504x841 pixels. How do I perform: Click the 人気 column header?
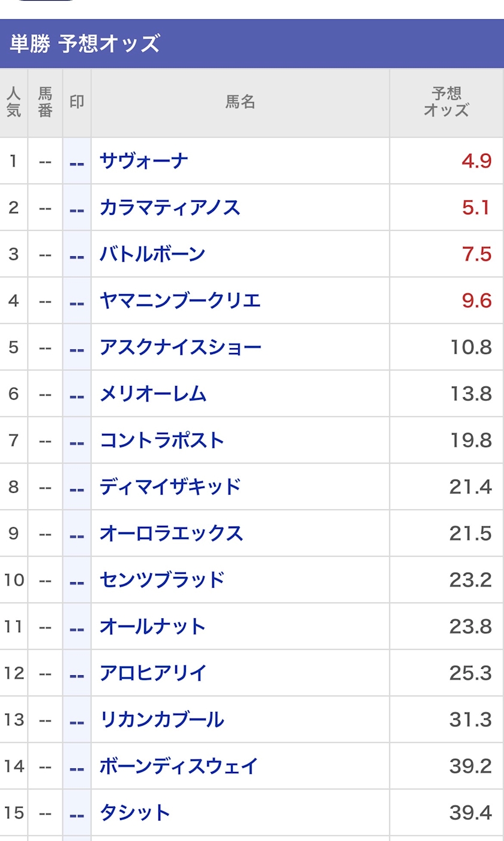tap(13, 103)
